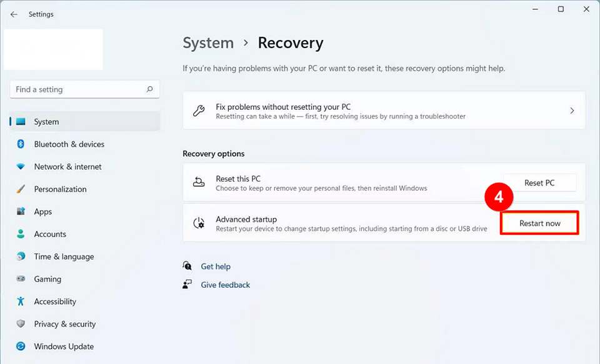Click the Bluetooth & devices icon
This screenshot has height=364, width=600.
pos(21,144)
